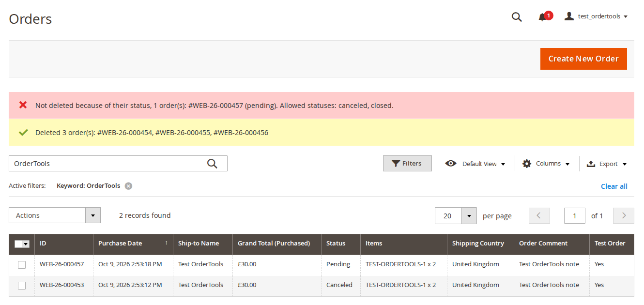Check the box for order WEB-26-000457
Viewport: 644px width, 305px height.
22,265
